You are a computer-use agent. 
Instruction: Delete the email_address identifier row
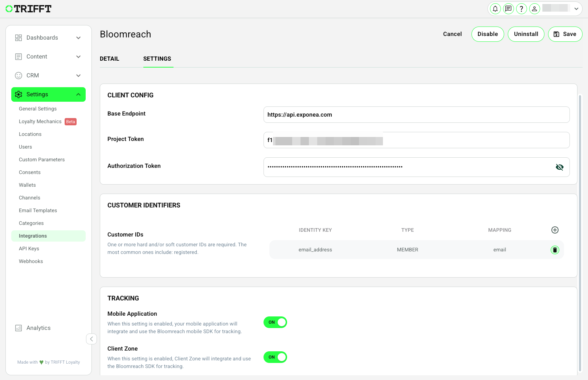click(x=555, y=250)
